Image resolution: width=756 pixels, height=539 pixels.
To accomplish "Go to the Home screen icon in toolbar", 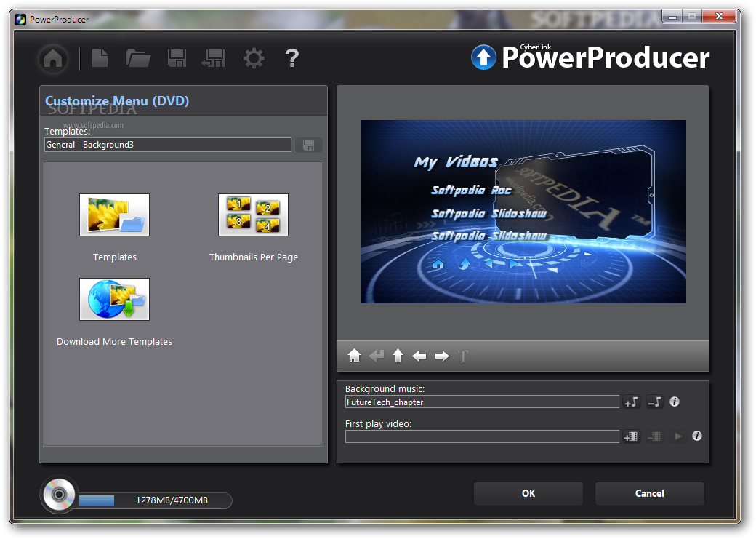I will click(54, 59).
